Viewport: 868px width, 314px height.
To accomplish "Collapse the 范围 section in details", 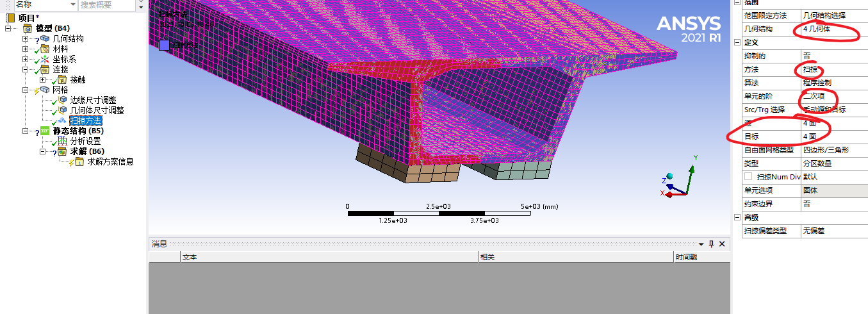I will pyautogui.click(x=737, y=3).
